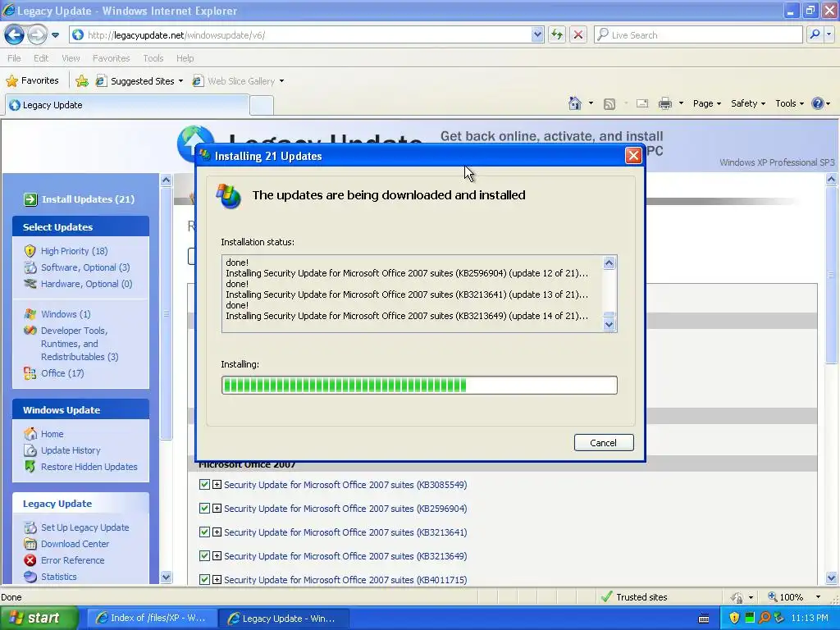Viewport: 840px width, 630px height.
Task: Click the Stop loading icon
Action: point(578,34)
